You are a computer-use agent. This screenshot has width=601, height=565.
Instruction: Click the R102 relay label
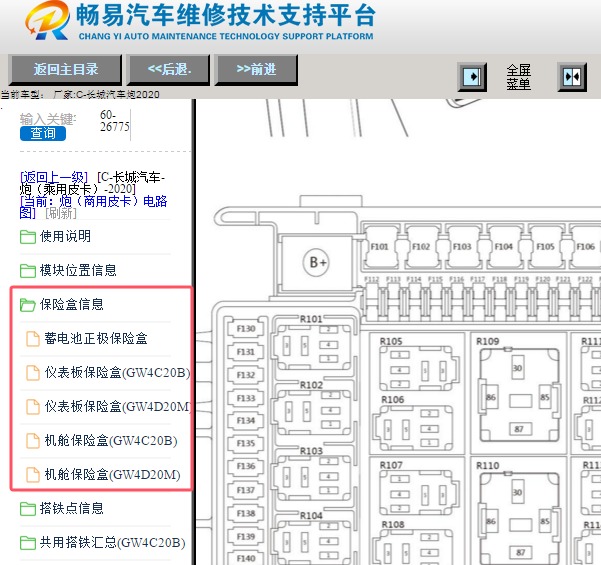311,385
